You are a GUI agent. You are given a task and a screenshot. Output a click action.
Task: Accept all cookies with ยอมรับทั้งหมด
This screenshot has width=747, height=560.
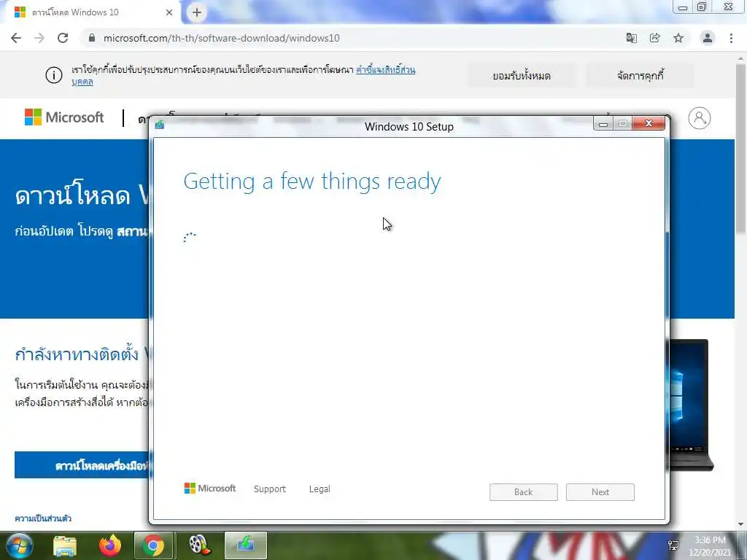[522, 76]
